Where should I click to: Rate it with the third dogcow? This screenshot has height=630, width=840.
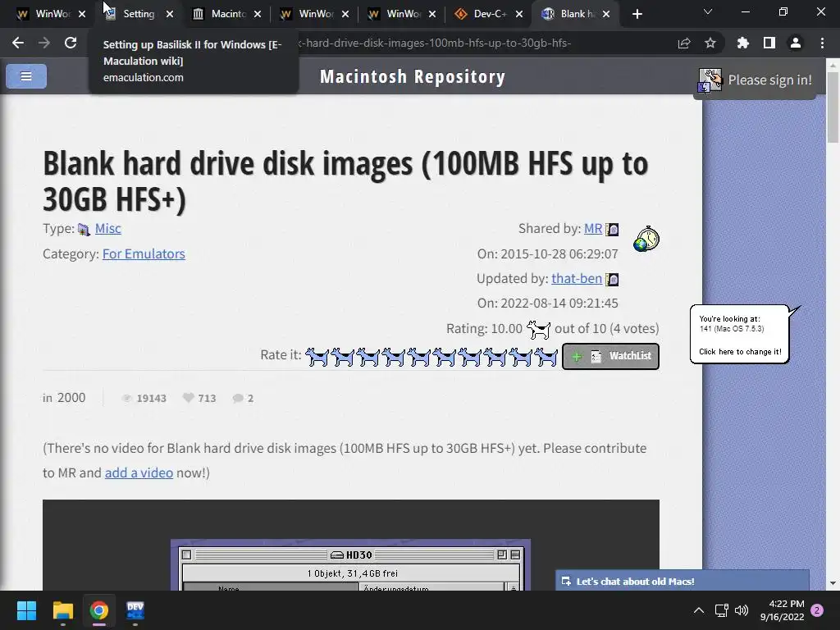click(x=368, y=357)
